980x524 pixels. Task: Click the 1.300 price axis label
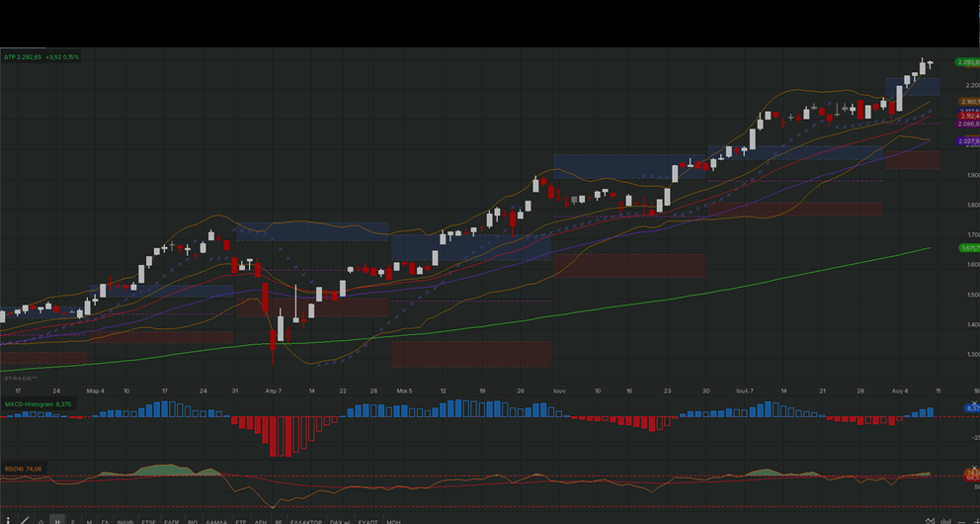pos(973,355)
